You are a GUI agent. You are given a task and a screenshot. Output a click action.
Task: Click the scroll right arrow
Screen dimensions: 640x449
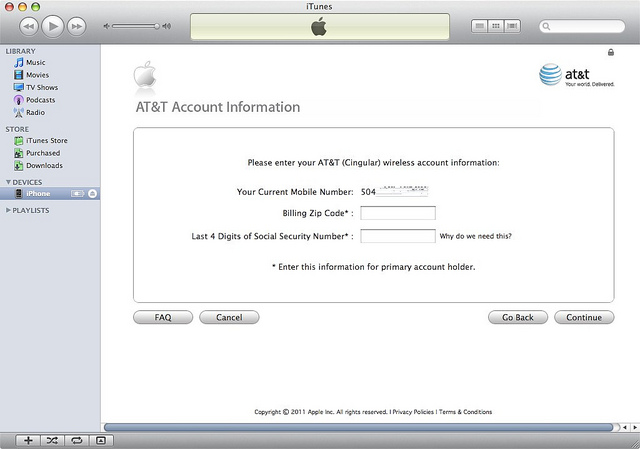point(635,427)
